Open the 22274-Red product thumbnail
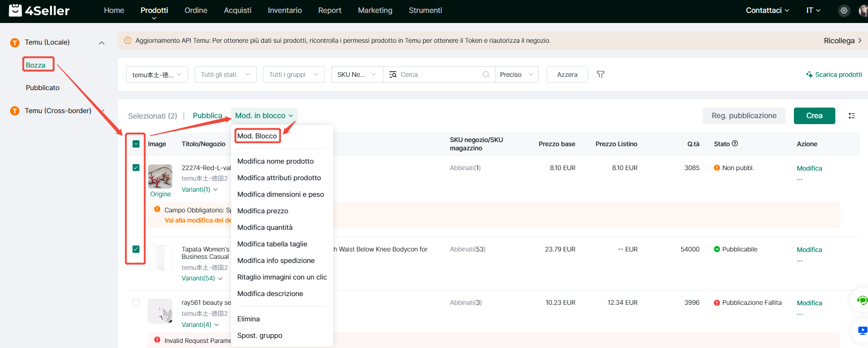868x348 pixels. 160,177
